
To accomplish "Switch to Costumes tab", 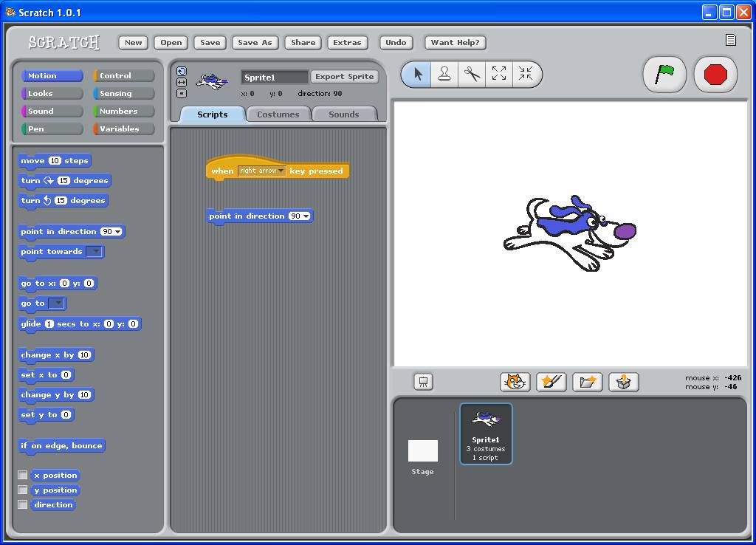I will pos(278,114).
